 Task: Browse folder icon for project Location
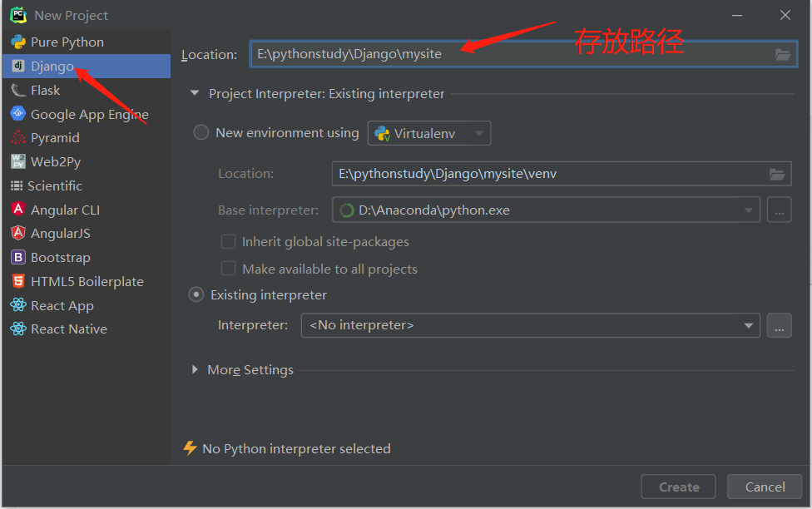point(782,55)
